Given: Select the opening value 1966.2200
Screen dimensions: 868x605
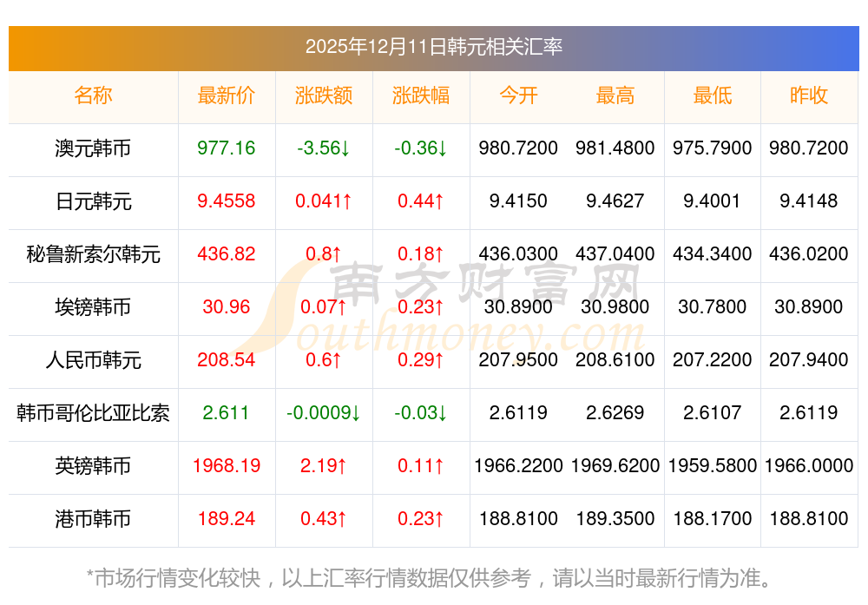Looking at the screenshot, I should coord(518,465).
